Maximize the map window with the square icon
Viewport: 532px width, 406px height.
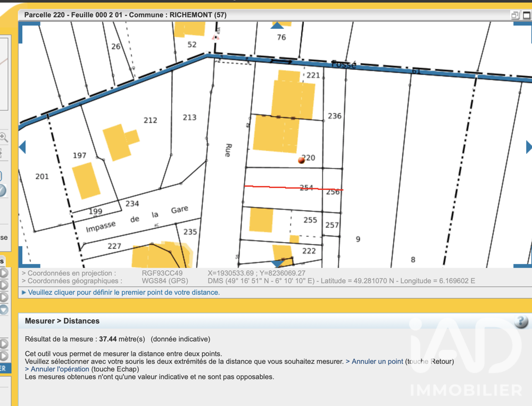(x=527, y=15)
